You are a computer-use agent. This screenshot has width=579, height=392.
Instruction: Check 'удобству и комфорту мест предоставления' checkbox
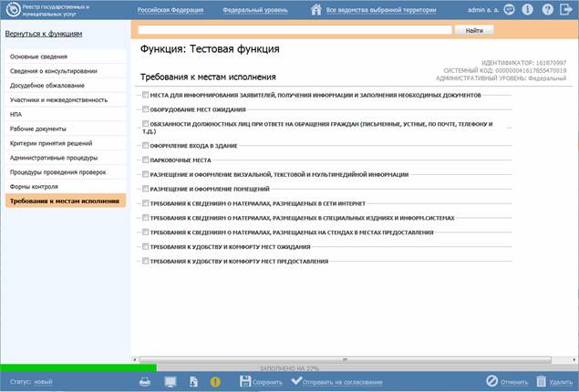pyautogui.click(x=146, y=261)
